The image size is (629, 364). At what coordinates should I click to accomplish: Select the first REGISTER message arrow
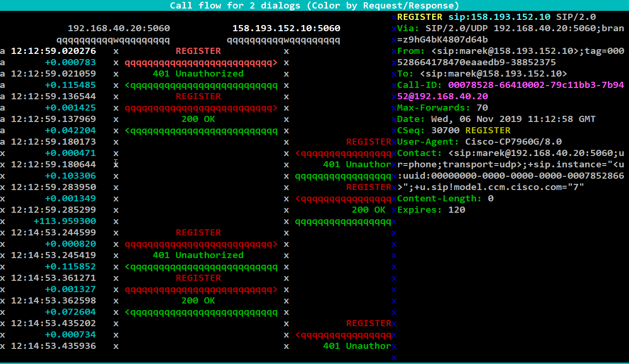pos(198,51)
